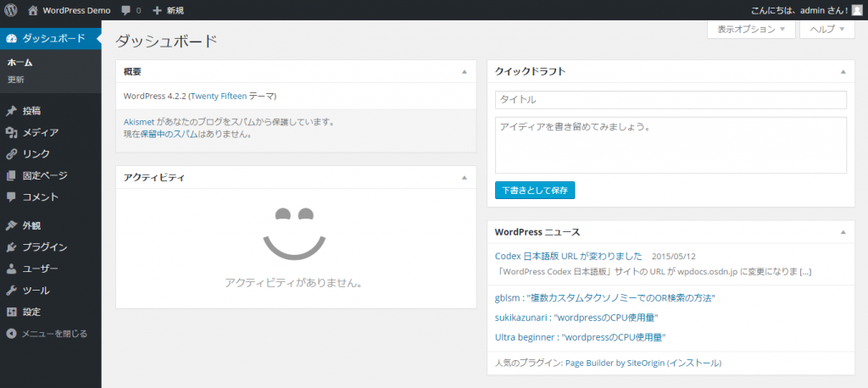Click the 外観 paintbrush icon
868x388 pixels.
(x=11, y=226)
